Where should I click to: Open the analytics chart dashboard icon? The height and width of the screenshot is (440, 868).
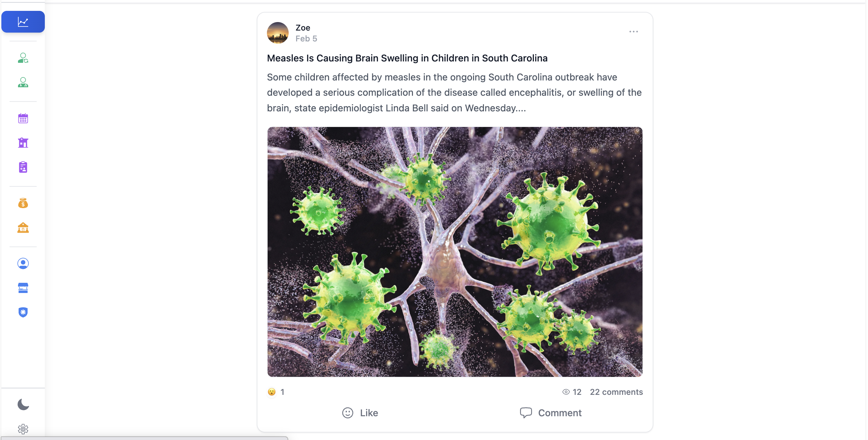23,22
